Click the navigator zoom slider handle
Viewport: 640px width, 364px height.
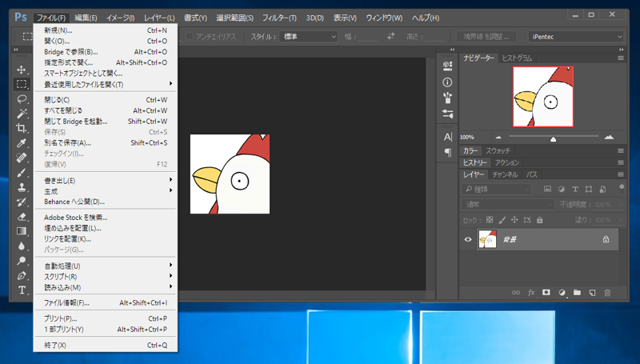553,138
